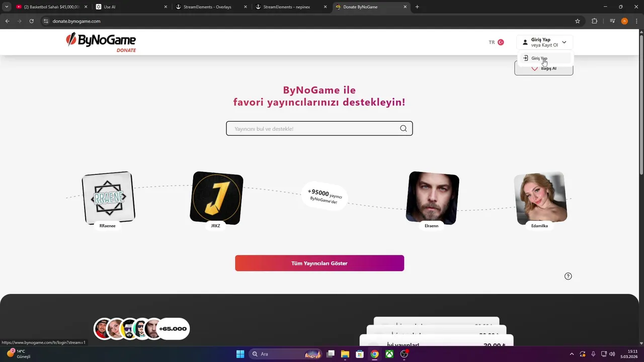Viewport: 644px width, 362px height.
Task: Open Microsoft Store from the taskbar
Action: [360, 354]
